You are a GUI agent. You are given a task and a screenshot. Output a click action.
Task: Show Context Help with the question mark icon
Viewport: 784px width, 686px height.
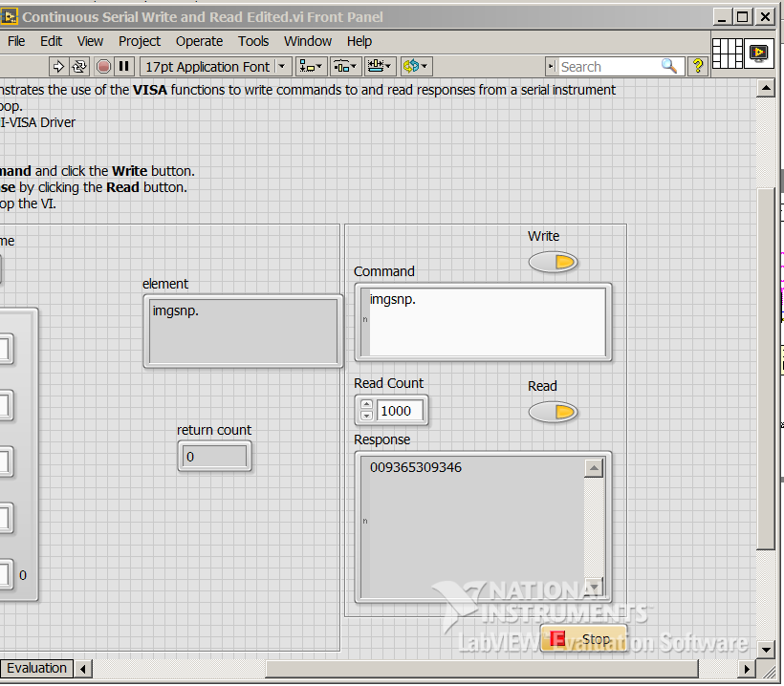[698, 66]
